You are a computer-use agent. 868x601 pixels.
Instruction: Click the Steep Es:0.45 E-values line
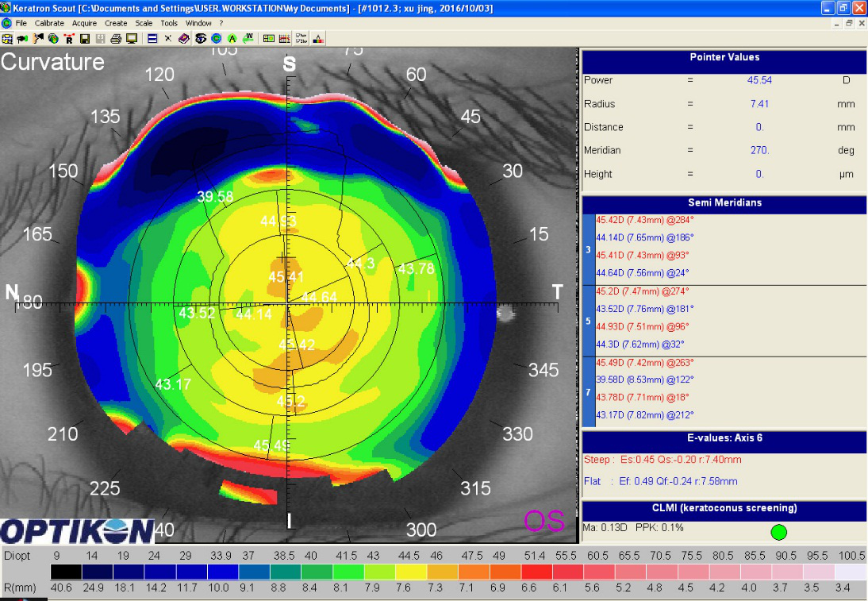(x=662, y=460)
